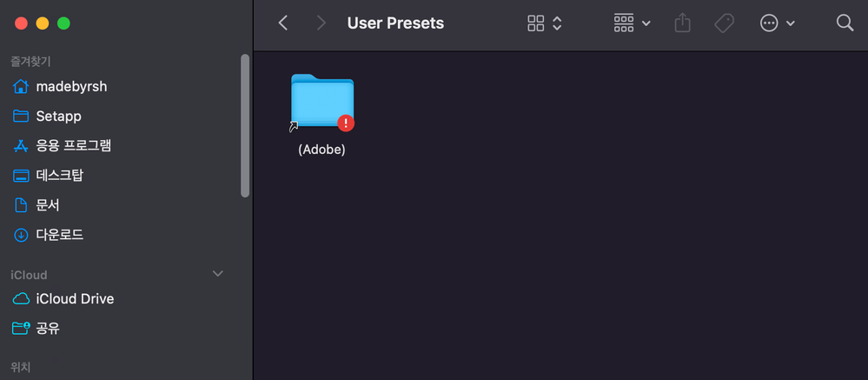This screenshot has width=868, height=380.
Task: Open the group-by items icon
Action: 624,23
